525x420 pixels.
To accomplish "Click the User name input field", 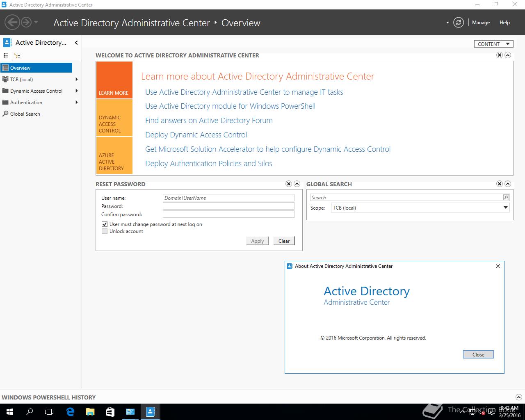I will (228, 198).
